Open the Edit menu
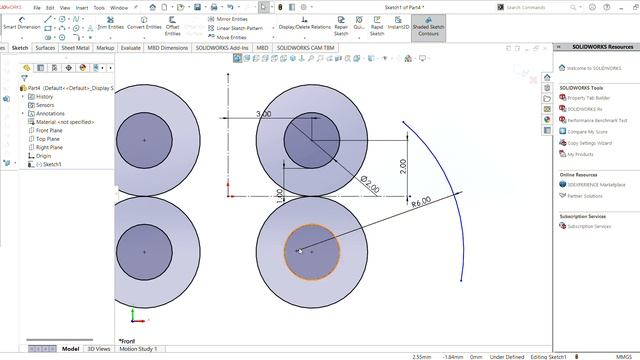640x360 pixels. point(50,7)
